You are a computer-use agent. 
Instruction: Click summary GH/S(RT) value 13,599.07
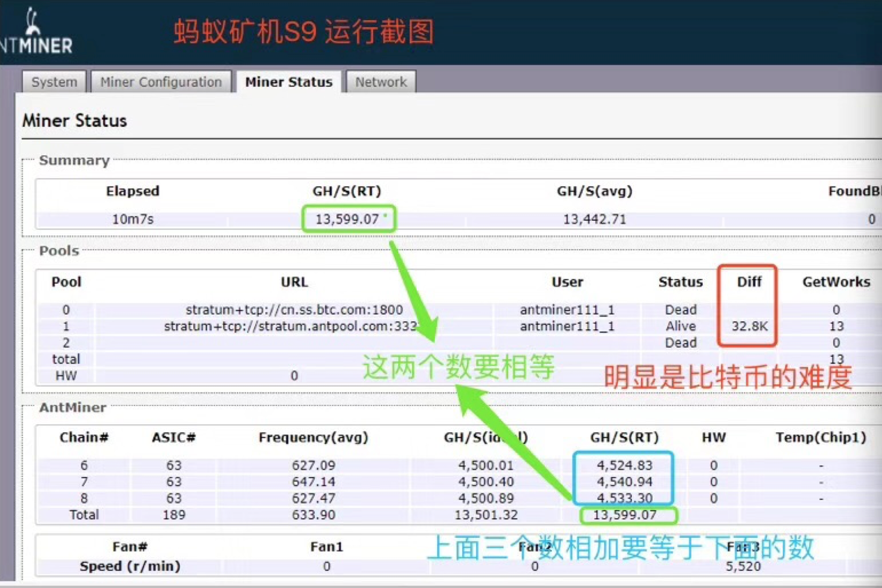(347, 219)
